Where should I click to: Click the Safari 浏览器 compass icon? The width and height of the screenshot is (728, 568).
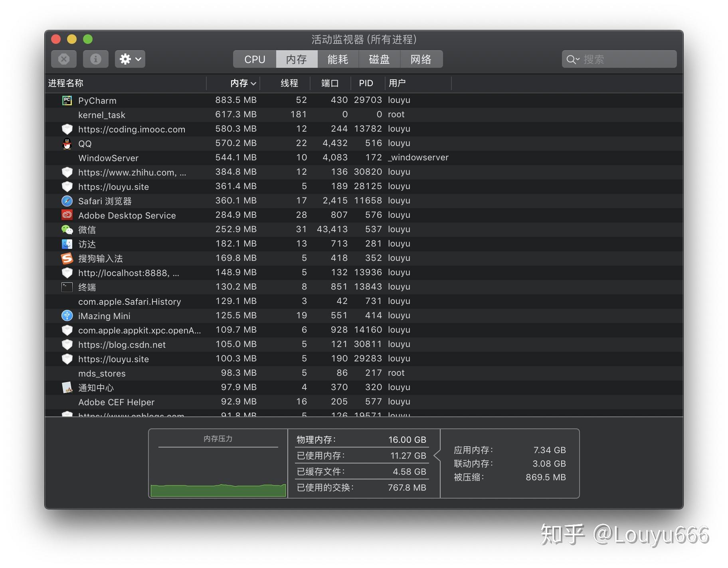tap(67, 201)
